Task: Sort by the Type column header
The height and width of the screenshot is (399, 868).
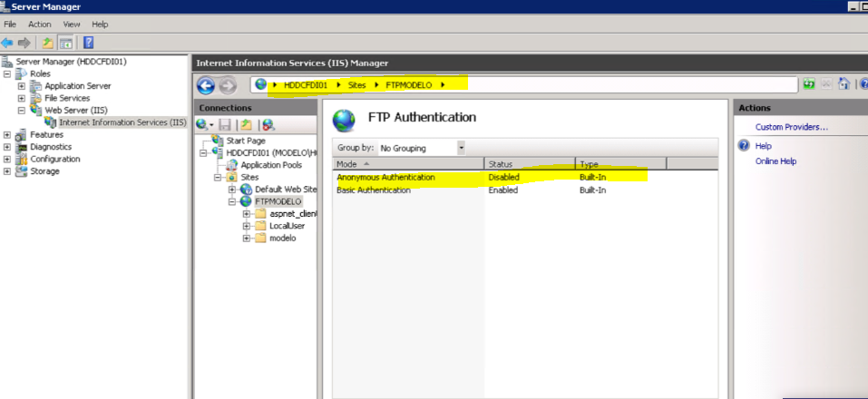Action: click(621, 164)
